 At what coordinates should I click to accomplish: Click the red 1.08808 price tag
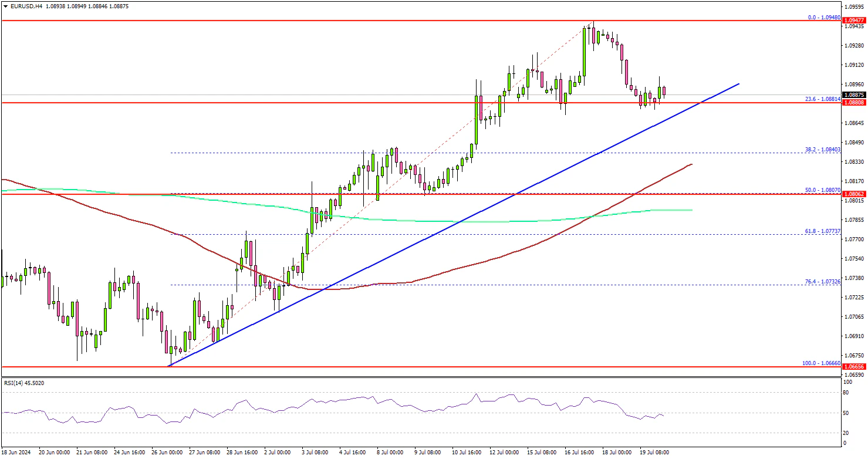(x=854, y=103)
